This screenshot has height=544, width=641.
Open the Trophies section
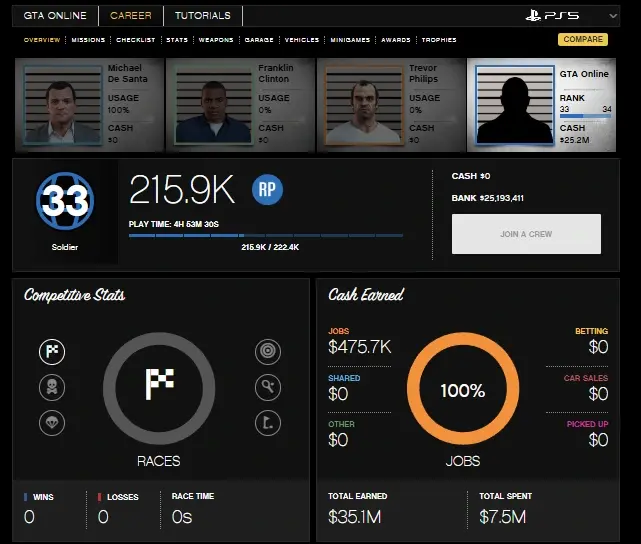439,40
